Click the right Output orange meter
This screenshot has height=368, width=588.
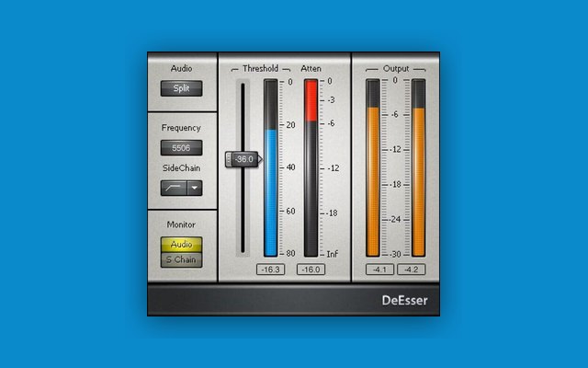tap(419, 167)
